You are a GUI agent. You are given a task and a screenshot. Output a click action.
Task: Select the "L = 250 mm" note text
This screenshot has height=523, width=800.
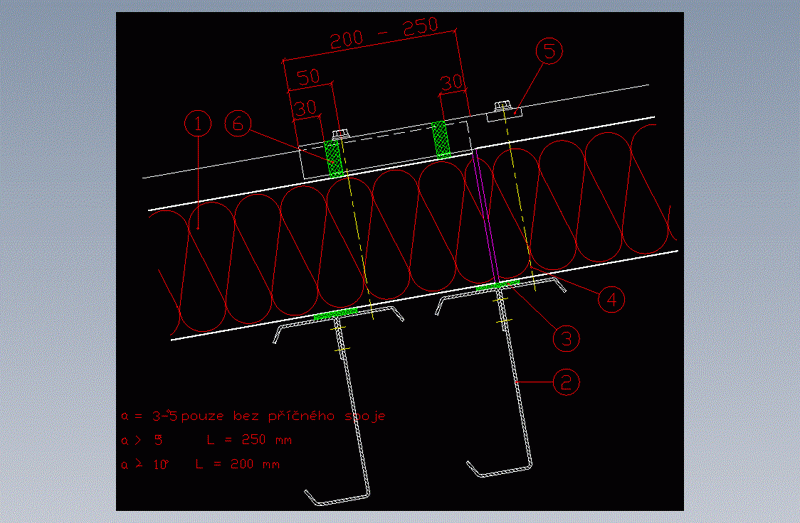click(248, 439)
